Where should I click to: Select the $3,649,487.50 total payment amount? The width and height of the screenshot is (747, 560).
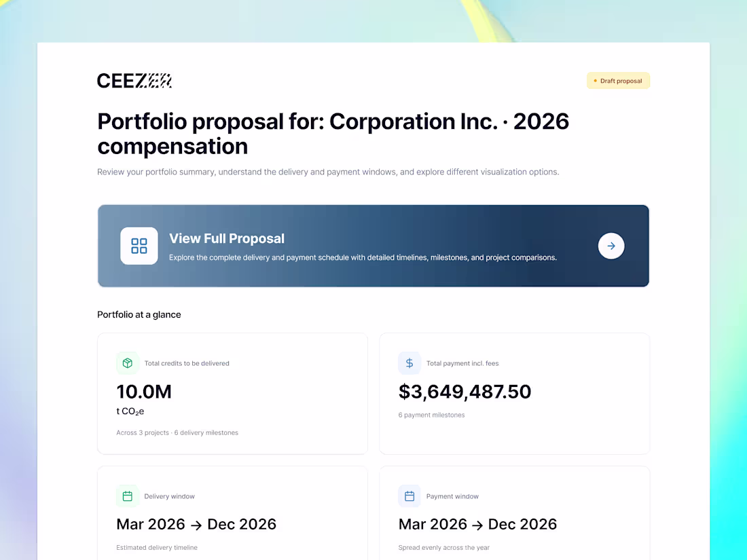[464, 392]
